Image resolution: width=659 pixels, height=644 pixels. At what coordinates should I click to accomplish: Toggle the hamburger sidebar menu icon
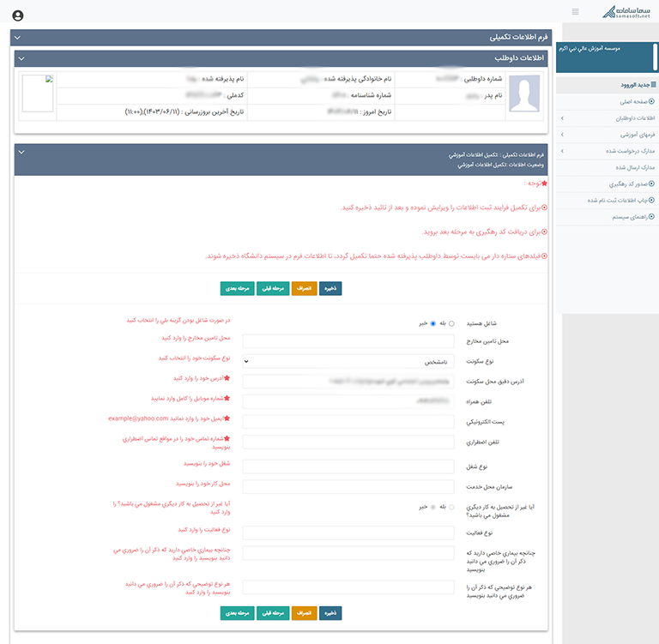576,12
